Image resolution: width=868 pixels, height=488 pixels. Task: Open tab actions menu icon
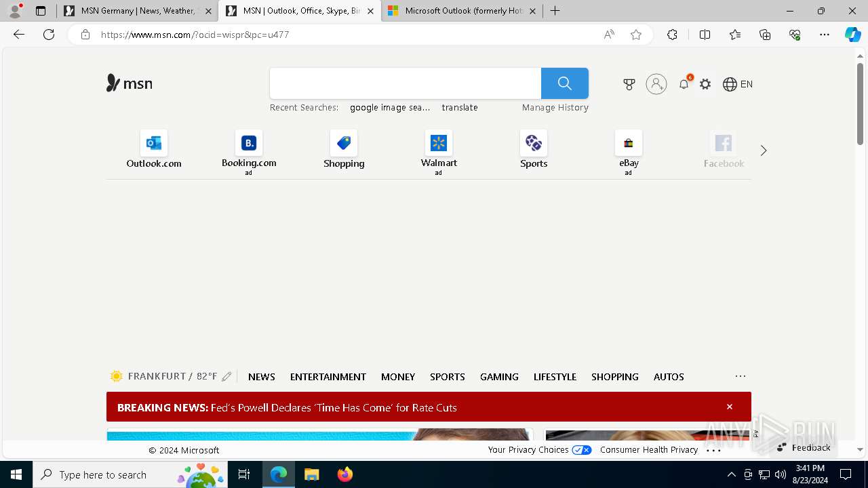point(41,11)
